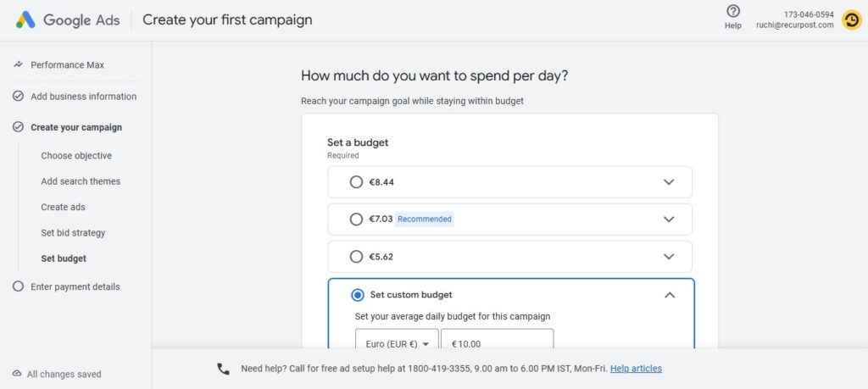The width and height of the screenshot is (868, 389).
Task: Click the How much do you want to spend heading
Action: tap(435, 75)
